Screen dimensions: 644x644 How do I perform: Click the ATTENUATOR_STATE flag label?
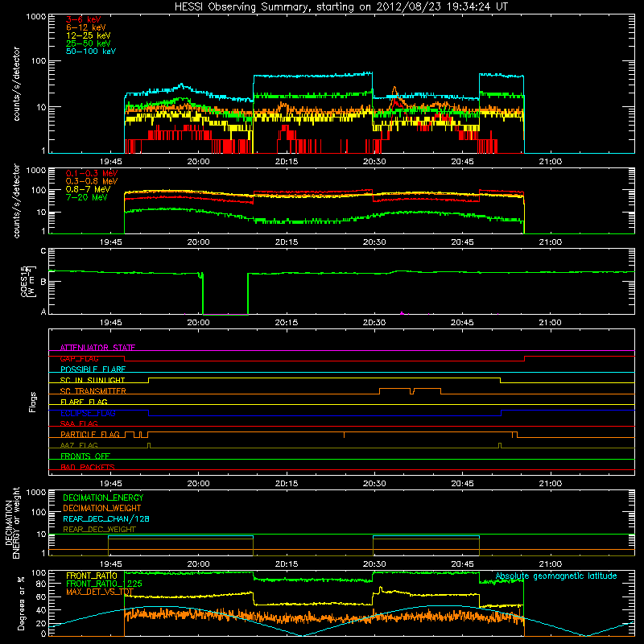tap(97, 348)
